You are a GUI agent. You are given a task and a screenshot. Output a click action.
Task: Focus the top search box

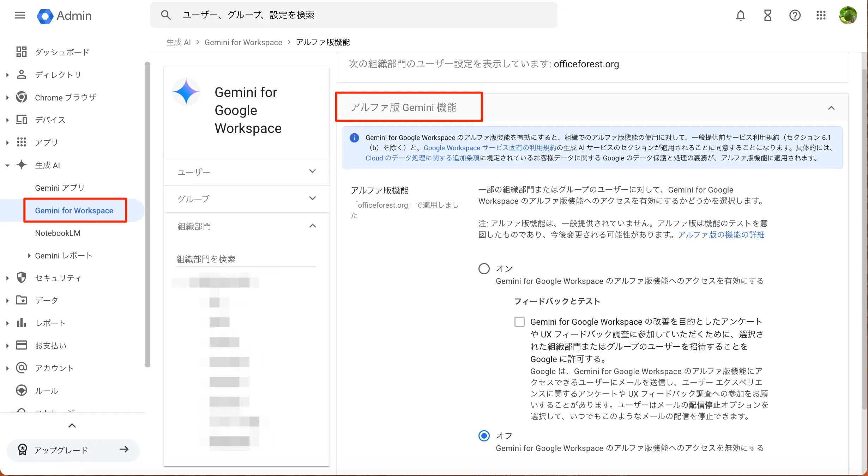tap(354, 15)
